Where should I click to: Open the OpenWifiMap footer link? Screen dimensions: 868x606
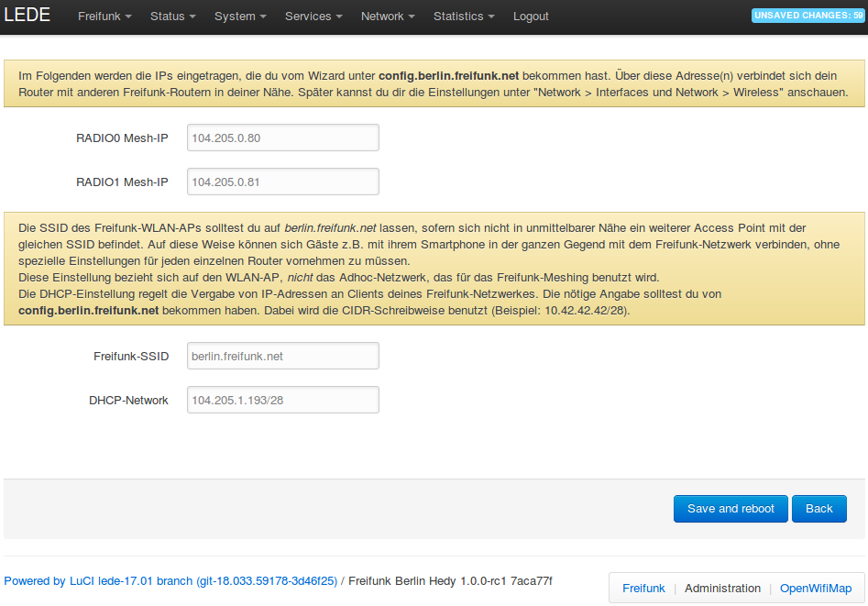pyautogui.click(x=815, y=588)
